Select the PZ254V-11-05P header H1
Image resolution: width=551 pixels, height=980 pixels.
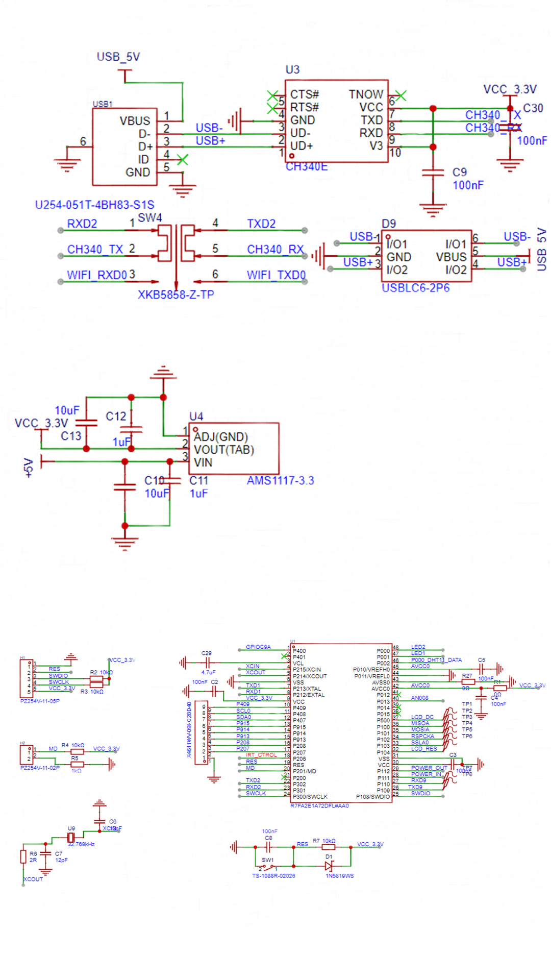pyautogui.click(x=27, y=678)
